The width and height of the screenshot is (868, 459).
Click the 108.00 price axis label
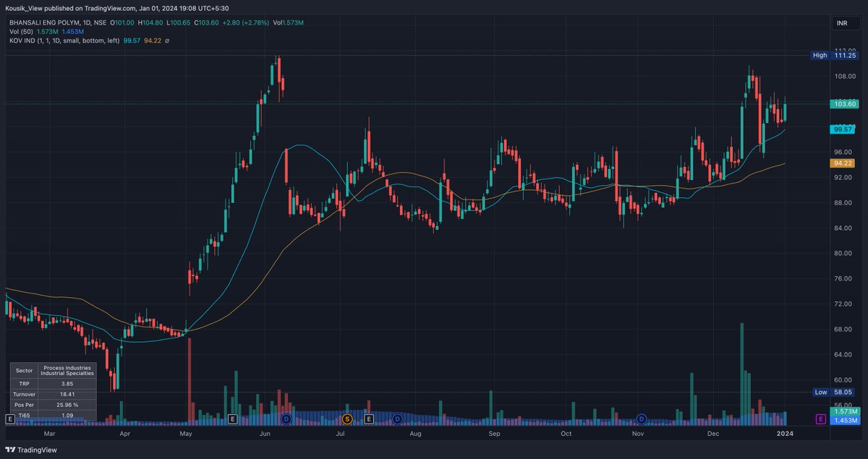846,76
